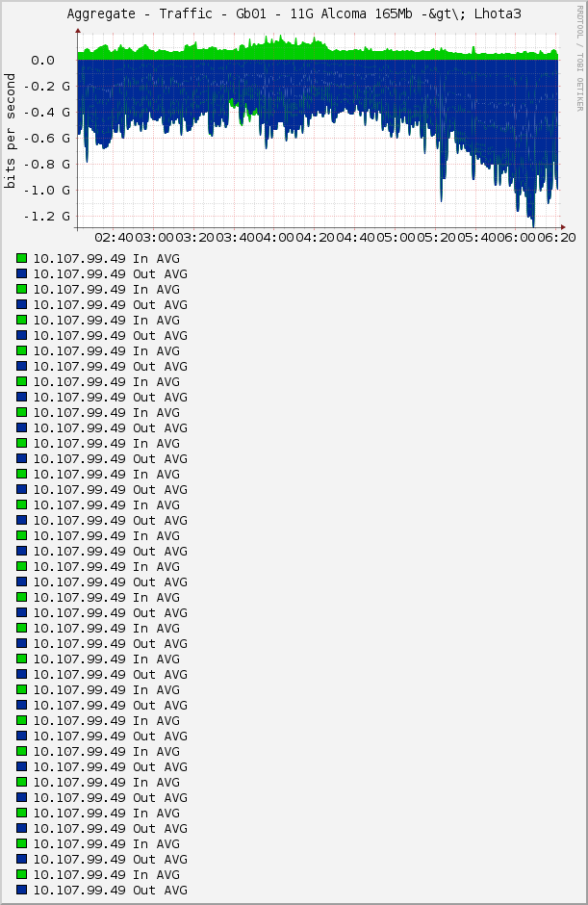Click the 05:20 time label
The image size is (588, 905).
[x=436, y=238]
